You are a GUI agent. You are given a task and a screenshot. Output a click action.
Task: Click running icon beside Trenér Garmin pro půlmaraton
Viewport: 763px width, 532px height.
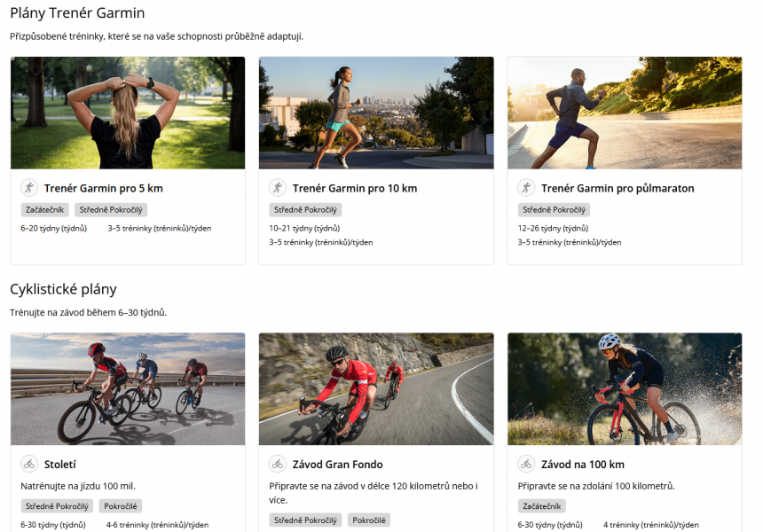526,188
